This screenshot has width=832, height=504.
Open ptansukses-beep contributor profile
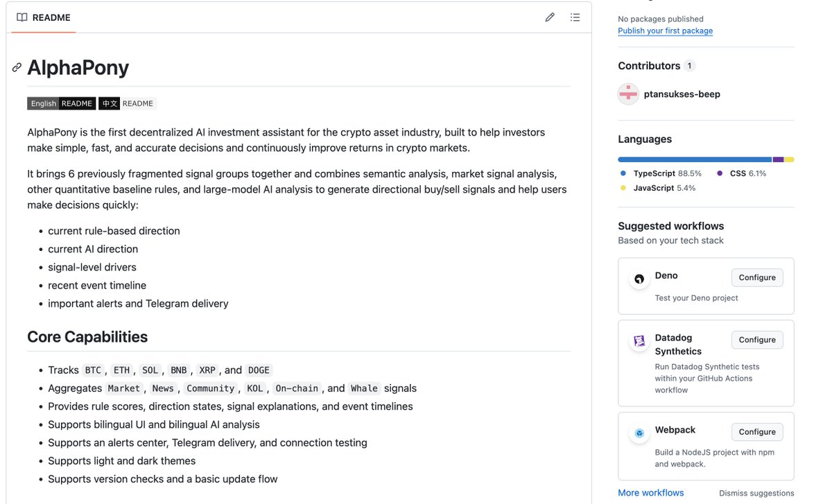[x=682, y=94]
